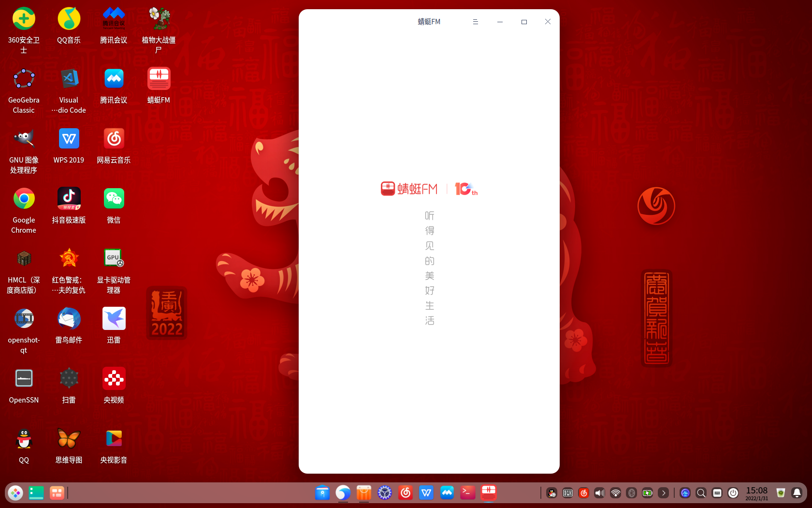Click the green show-desktop dock icon
This screenshot has width=812, height=508.
(x=36, y=493)
